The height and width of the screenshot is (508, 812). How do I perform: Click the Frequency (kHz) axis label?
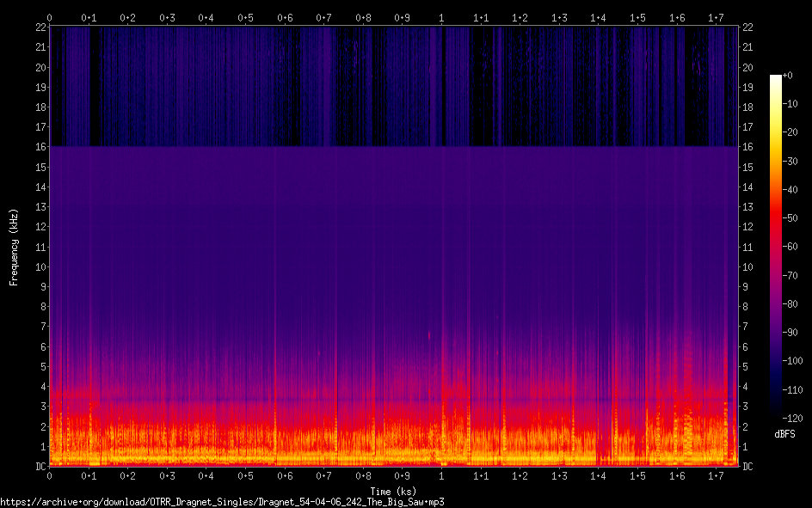click(14, 247)
